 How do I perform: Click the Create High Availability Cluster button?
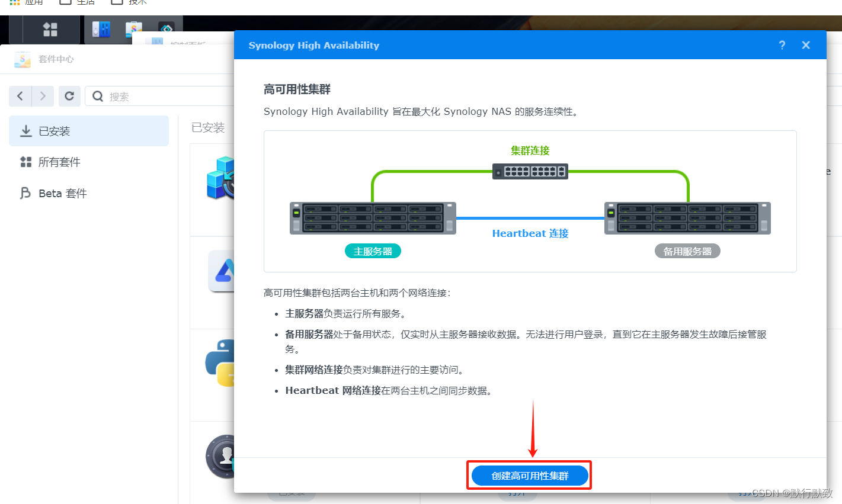[530, 476]
